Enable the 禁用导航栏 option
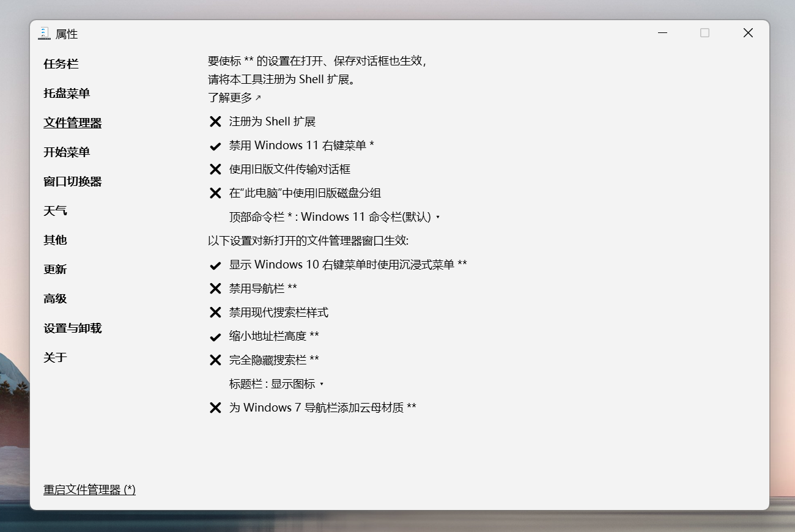The width and height of the screenshot is (795, 532). coord(262,289)
